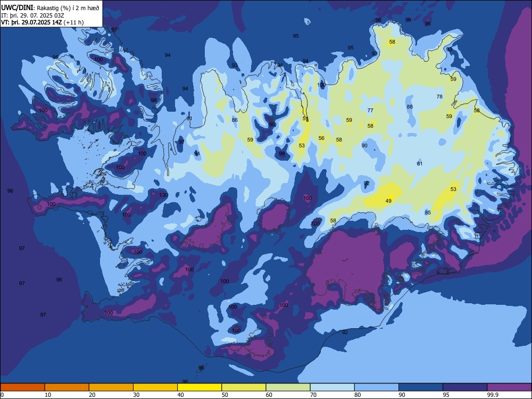Click the title text 'UWC/DINI: Rakastig (%) í 2 m hæð'
The image size is (532, 399).
(x=50, y=8)
